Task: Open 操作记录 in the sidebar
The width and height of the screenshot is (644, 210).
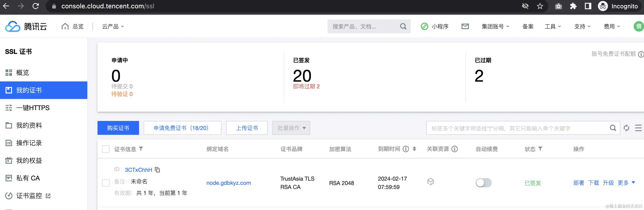Action: pyautogui.click(x=44, y=143)
